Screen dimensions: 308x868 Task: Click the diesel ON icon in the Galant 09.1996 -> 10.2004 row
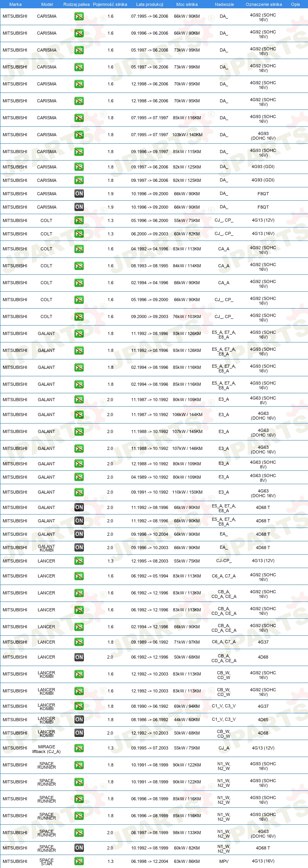(x=79, y=534)
